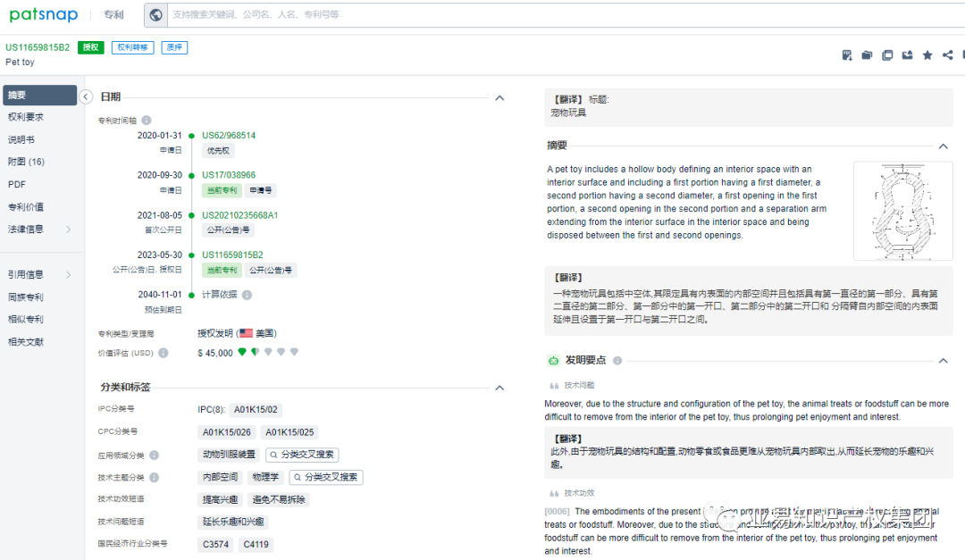The image size is (965, 560).
Task: Download the patent as PDF
Action: click(847, 54)
